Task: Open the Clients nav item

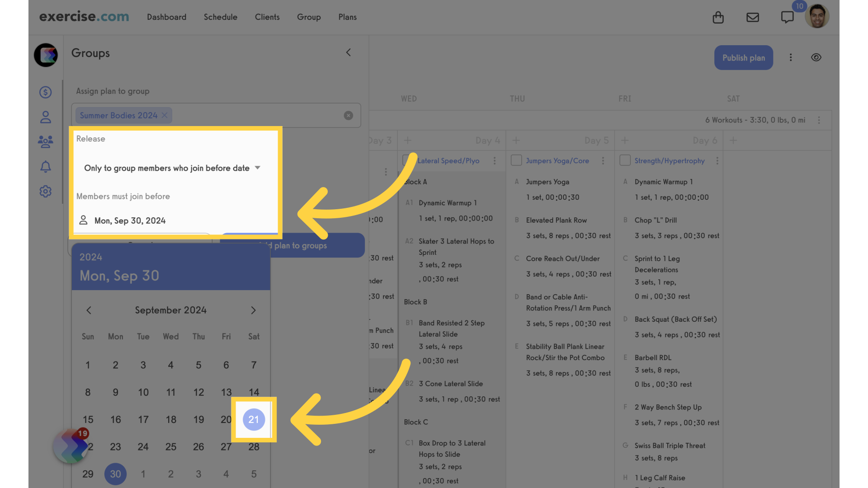Action: (267, 17)
